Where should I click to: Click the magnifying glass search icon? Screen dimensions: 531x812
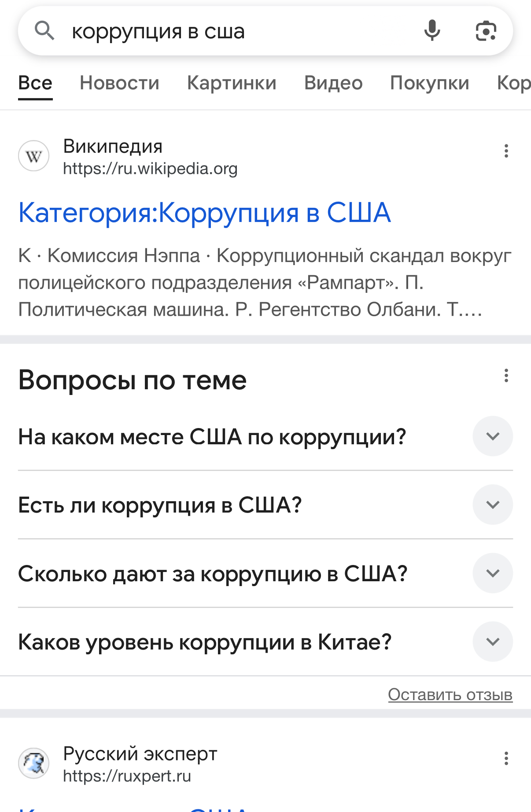pyautogui.click(x=44, y=31)
